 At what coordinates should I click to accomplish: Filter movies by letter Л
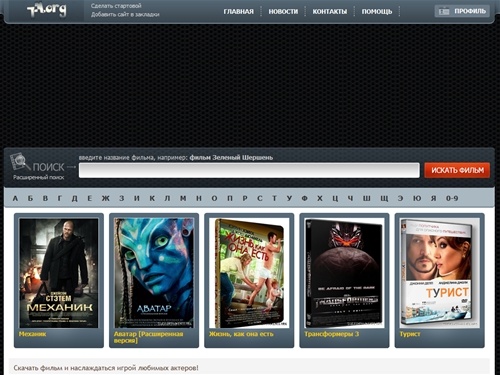pyautogui.click(x=167, y=198)
